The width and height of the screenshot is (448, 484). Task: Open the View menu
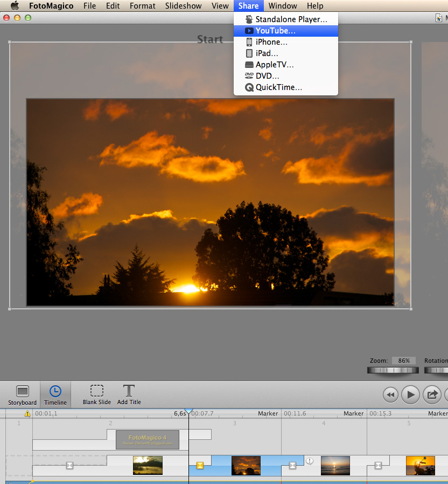[x=220, y=5]
